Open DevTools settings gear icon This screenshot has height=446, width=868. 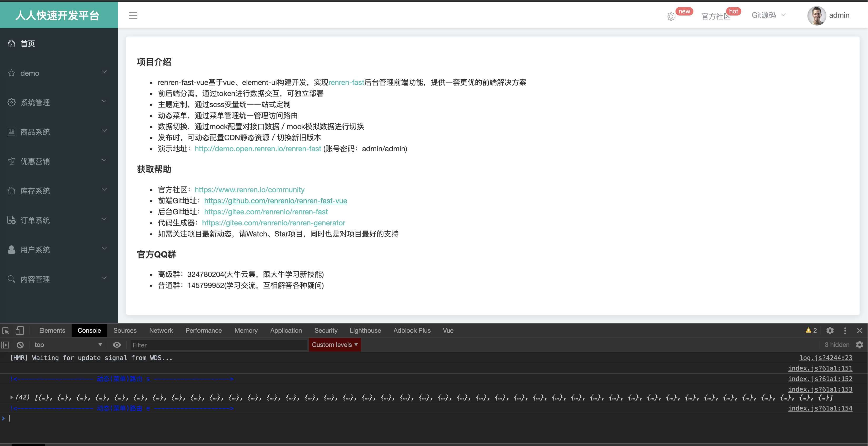(x=830, y=331)
